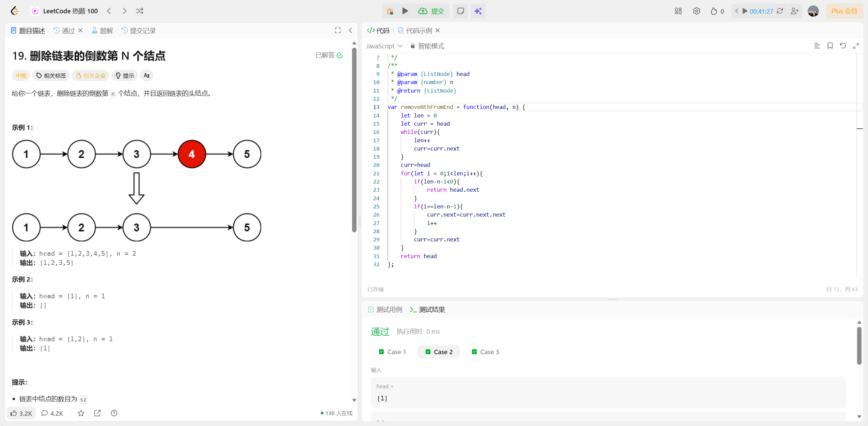868x426 pixels.
Task: Click the description panel vertical scrollbar
Action: (354, 140)
